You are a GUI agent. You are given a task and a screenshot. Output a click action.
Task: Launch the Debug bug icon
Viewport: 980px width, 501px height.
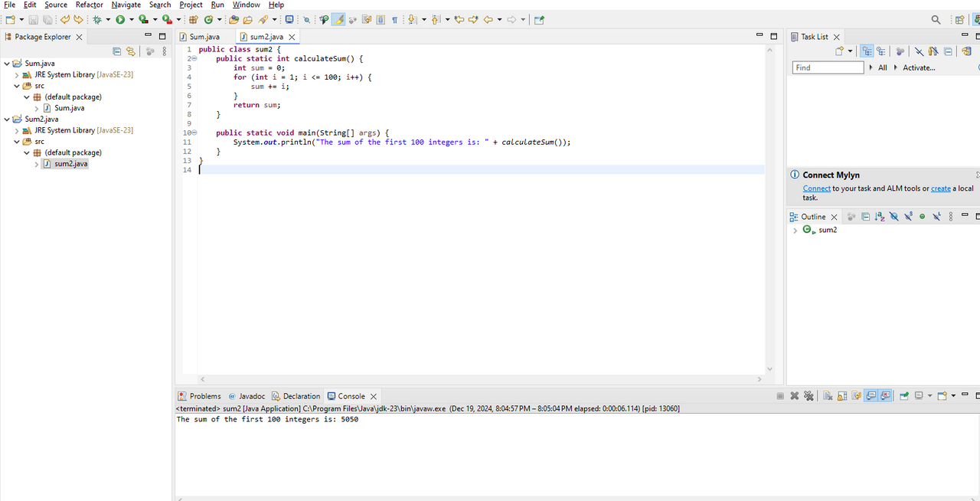[97, 20]
